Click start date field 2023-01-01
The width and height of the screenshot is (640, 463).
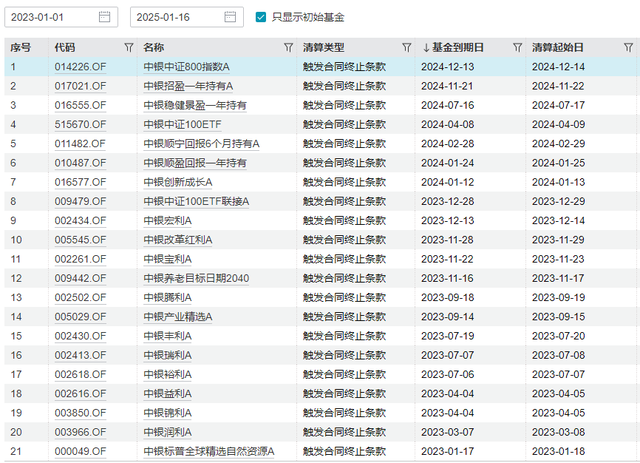[61, 17]
